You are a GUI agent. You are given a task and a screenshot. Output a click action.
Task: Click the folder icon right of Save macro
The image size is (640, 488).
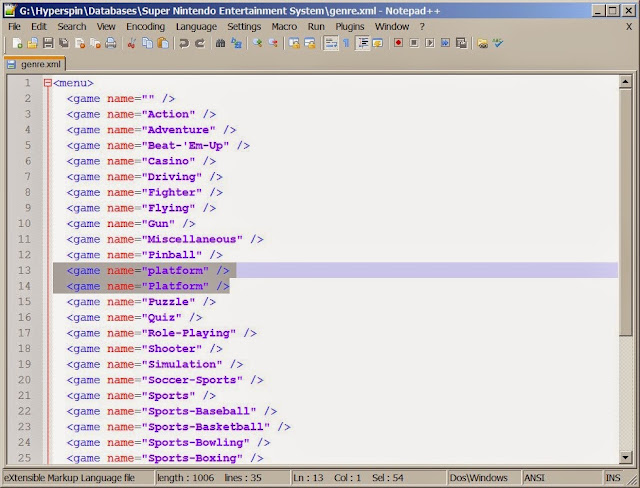tap(482, 43)
